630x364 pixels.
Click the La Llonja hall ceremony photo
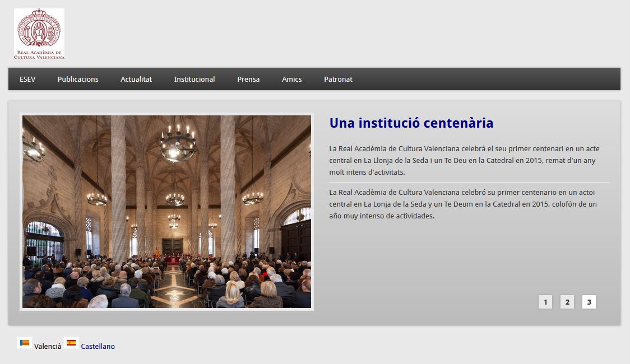pyautogui.click(x=166, y=212)
